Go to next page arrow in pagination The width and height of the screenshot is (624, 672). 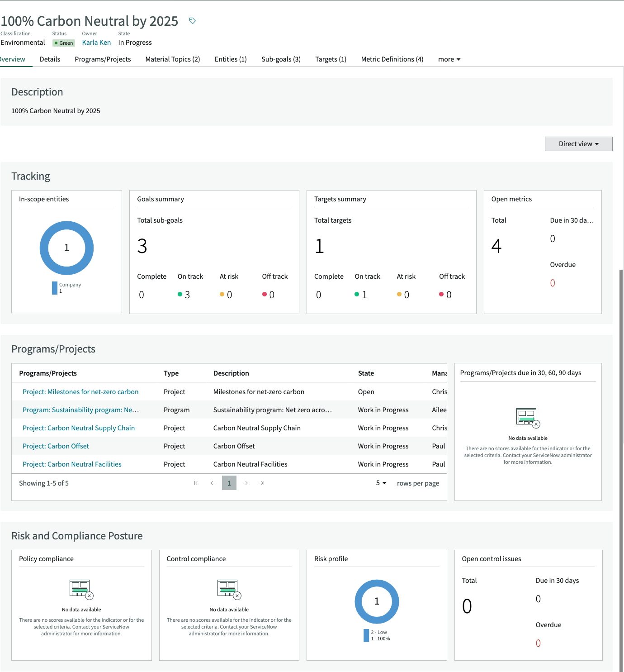click(246, 483)
